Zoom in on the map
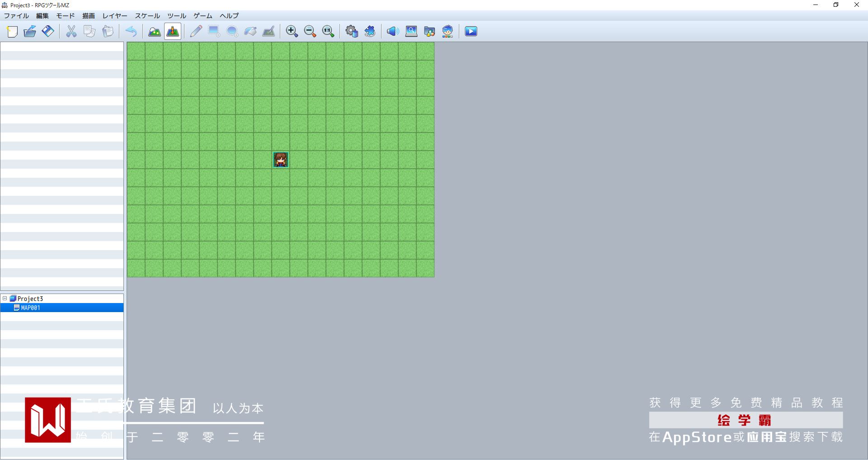Image resolution: width=868 pixels, height=460 pixels. [292, 31]
